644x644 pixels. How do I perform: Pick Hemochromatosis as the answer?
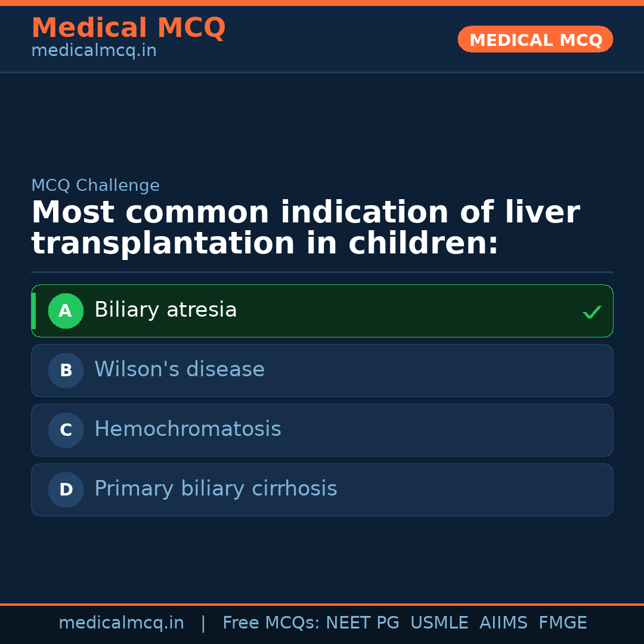[187, 429]
